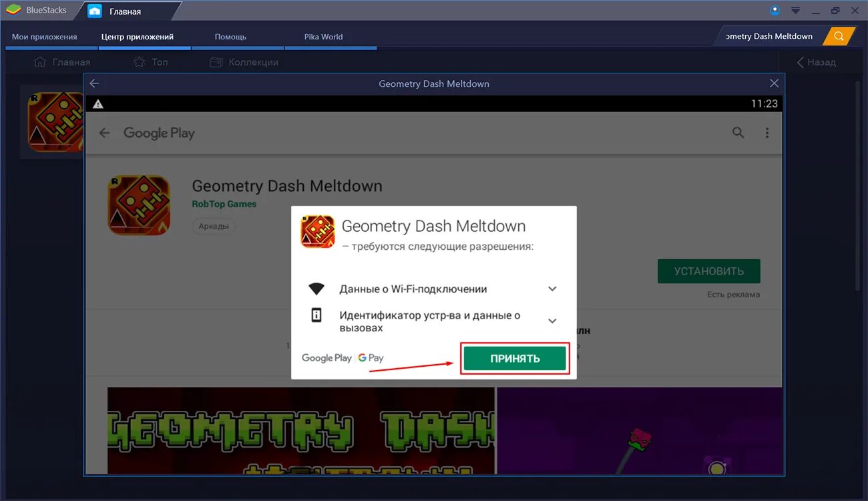Viewport: 868px width, 501px height.
Task: Click the right-side vertical scrollbar
Action: pyautogui.click(x=858, y=187)
